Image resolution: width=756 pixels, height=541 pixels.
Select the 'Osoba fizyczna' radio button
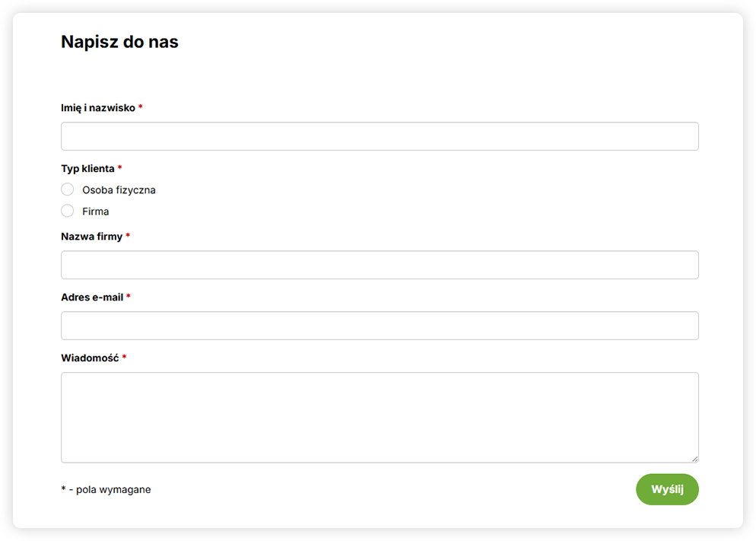(x=68, y=189)
